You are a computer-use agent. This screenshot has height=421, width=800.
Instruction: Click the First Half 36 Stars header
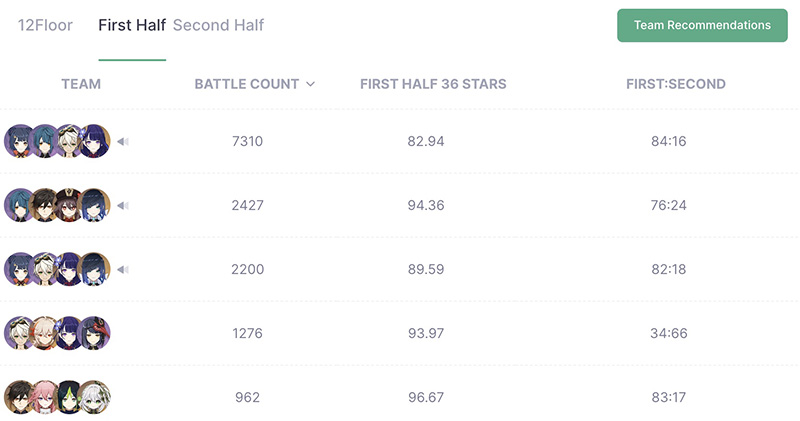(x=433, y=84)
